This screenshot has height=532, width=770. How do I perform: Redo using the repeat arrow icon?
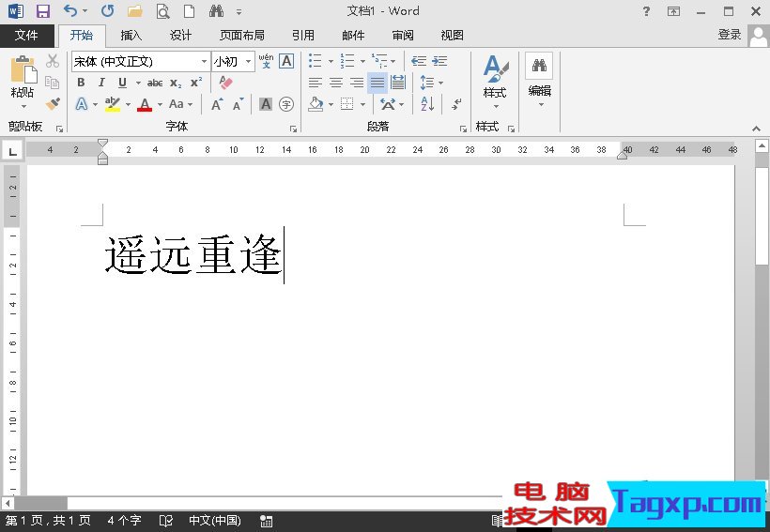pos(108,11)
